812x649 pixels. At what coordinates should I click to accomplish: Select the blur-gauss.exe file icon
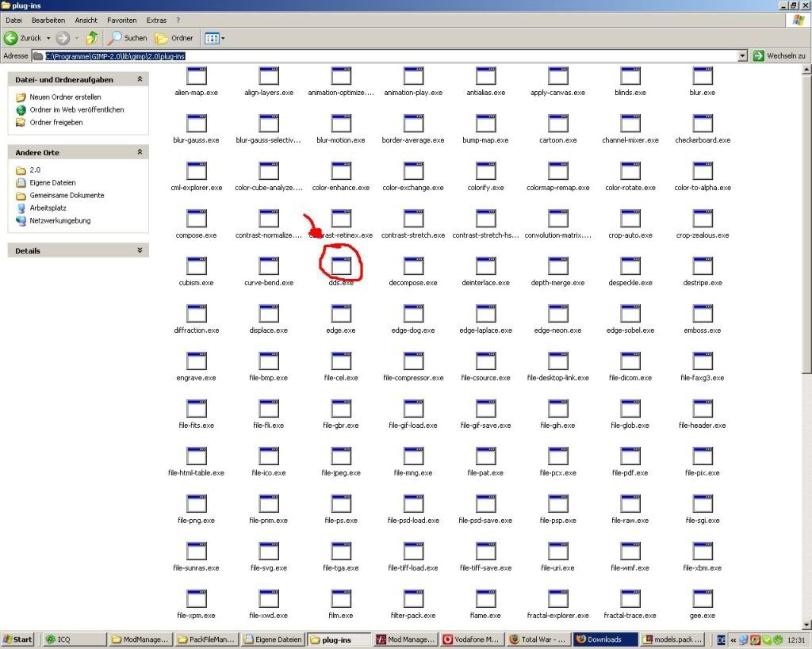click(196, 123)
